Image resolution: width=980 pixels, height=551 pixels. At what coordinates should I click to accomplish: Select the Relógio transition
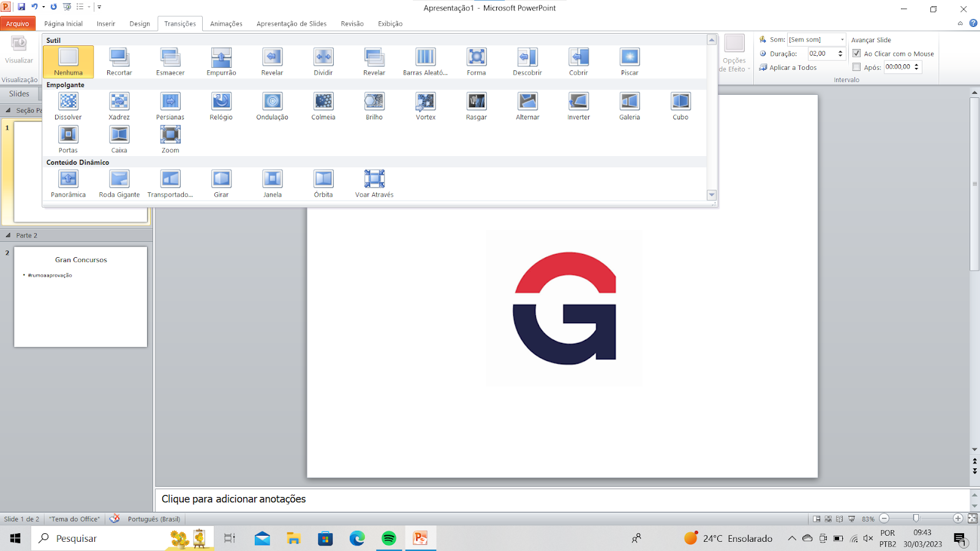click(221, 107)
